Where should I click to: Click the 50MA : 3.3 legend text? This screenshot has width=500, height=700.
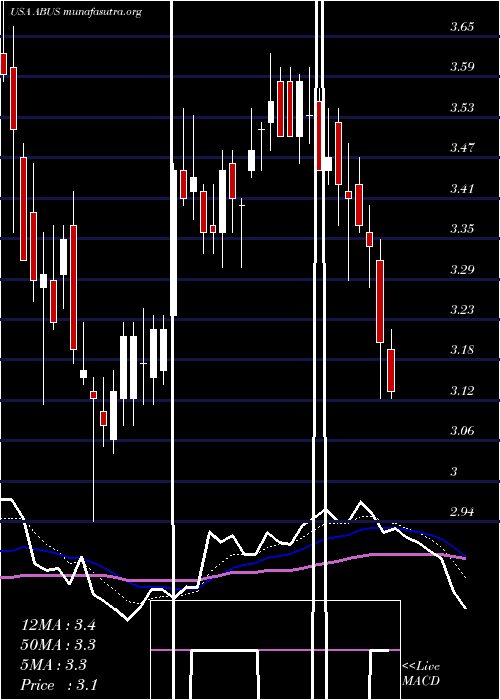point(58,645)
